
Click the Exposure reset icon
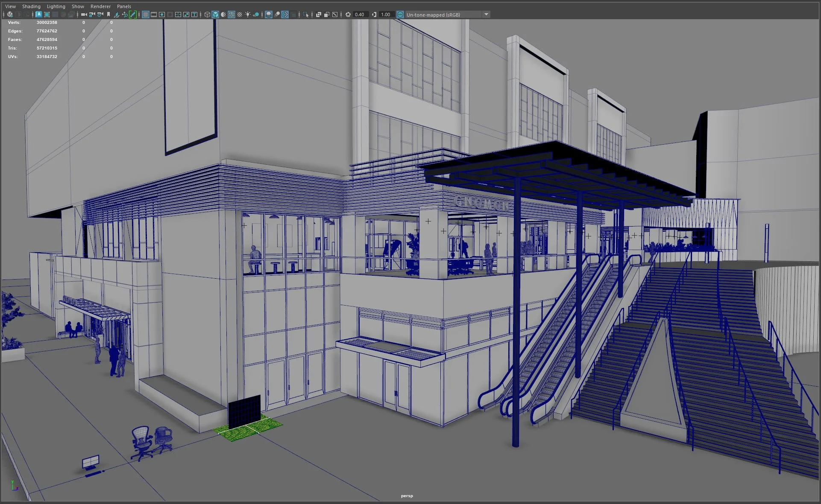coord(348,15)
